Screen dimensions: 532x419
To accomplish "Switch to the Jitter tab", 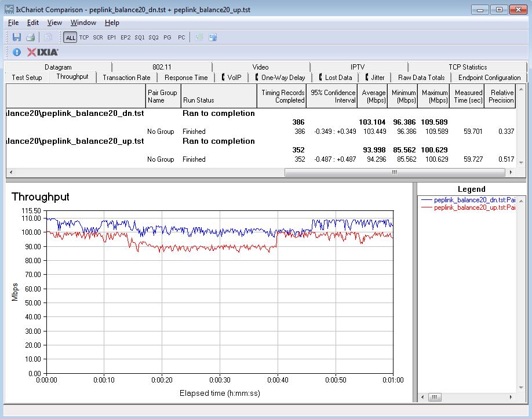I will (375, 78).
